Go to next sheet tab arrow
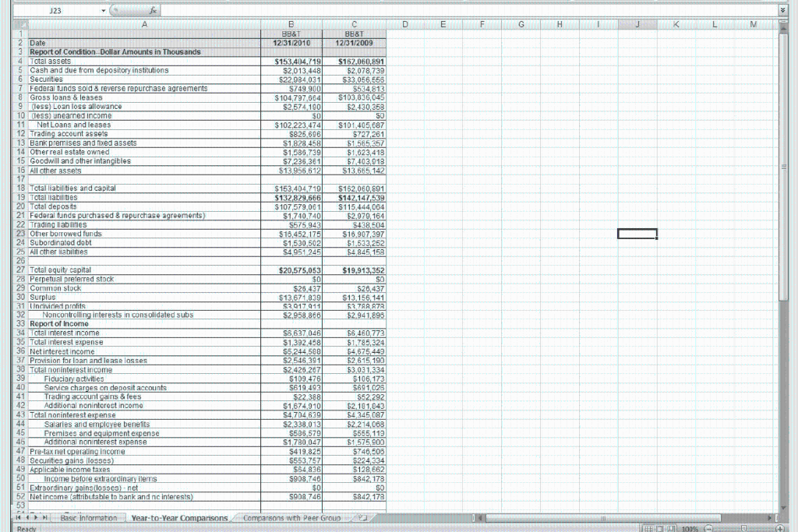Image resolution: width=798 pixels, height=532 pixels. point(36,517)
